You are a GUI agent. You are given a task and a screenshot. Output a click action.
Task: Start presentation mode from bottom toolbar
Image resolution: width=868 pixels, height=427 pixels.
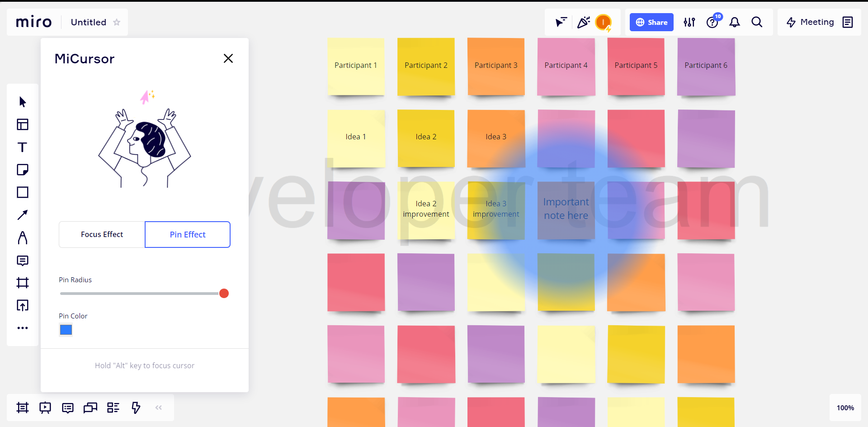[45, 408]
